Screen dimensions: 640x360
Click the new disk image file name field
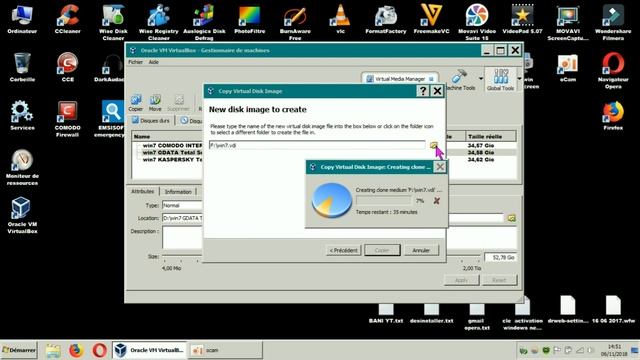tap(317, 145)
